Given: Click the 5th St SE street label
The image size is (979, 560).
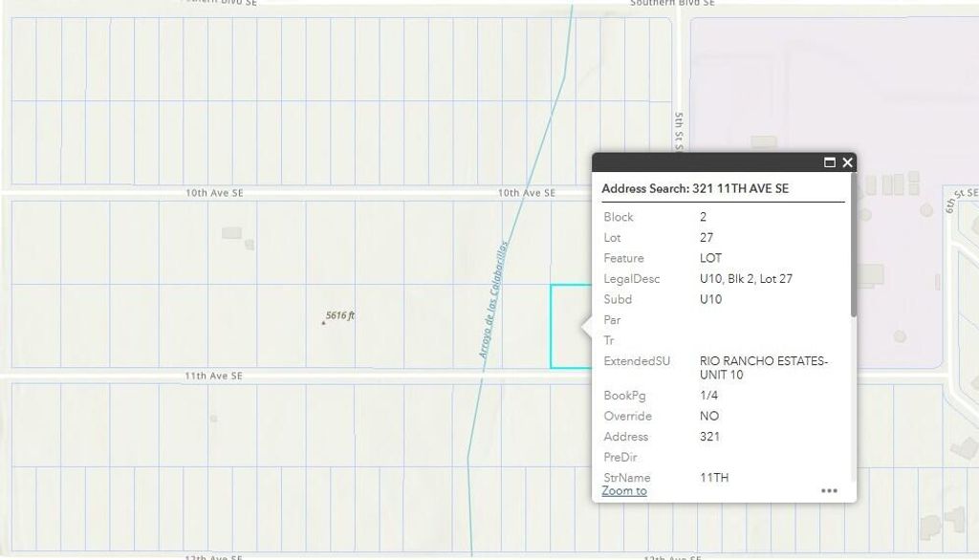Looking at the screenshot, I should click(x=677, y=131).
